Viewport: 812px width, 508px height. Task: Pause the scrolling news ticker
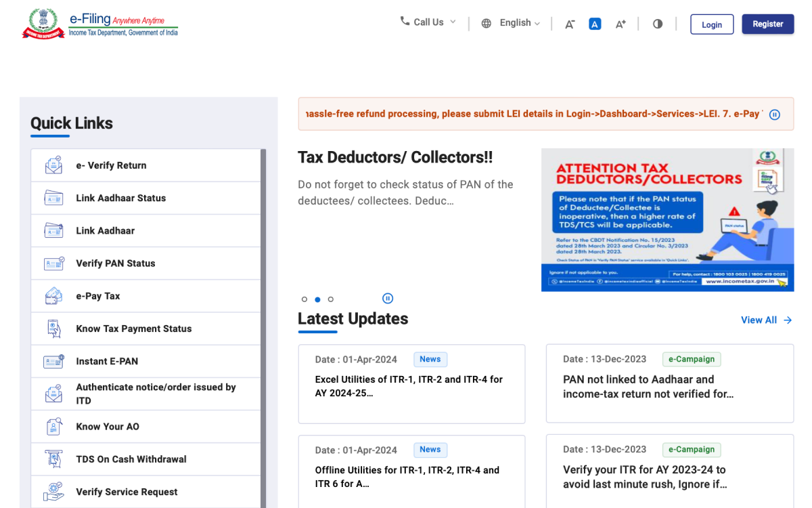775,114
